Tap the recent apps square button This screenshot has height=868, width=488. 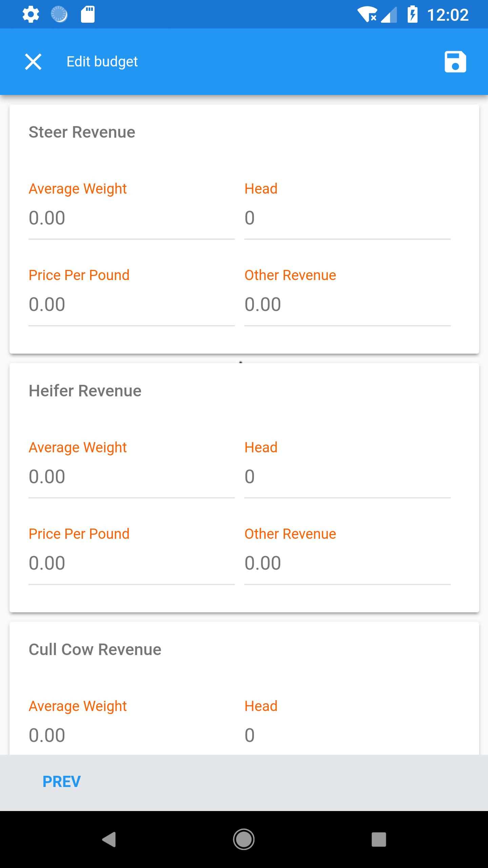click(x=379, y=839)
